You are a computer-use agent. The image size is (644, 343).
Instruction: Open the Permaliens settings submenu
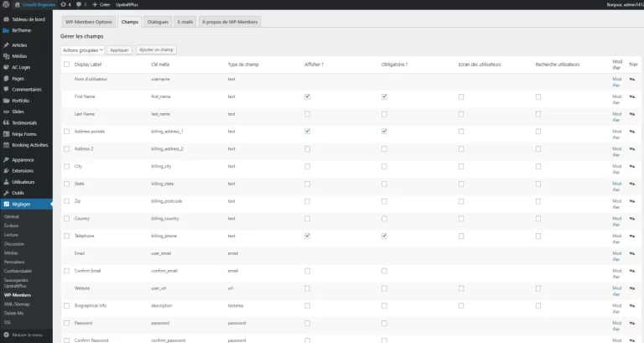[14, 262]
